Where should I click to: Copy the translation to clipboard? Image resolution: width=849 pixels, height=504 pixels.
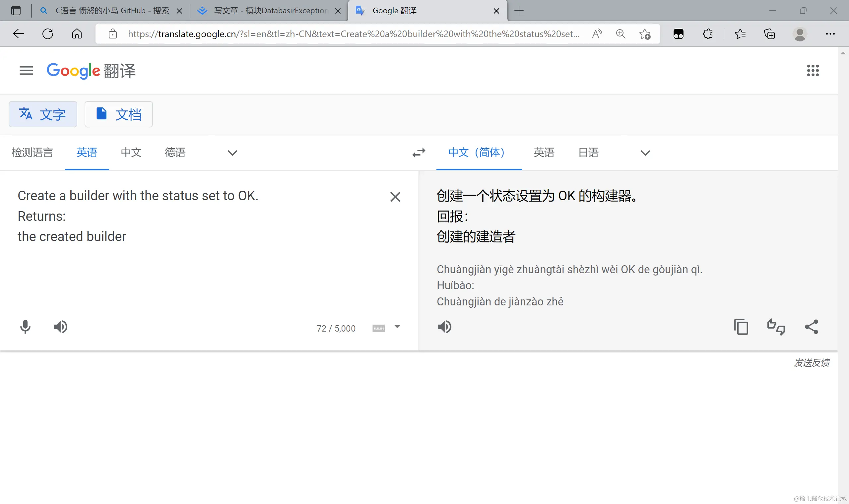point(741,327)
